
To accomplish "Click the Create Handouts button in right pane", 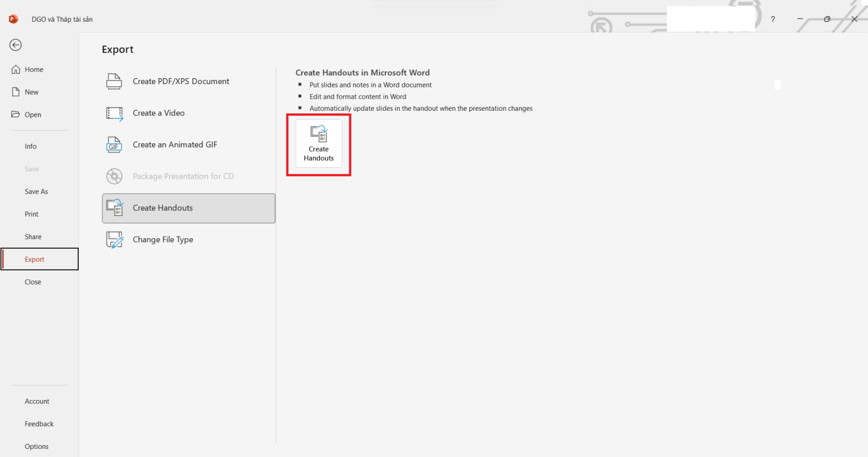I will click(x=319, y=144).
